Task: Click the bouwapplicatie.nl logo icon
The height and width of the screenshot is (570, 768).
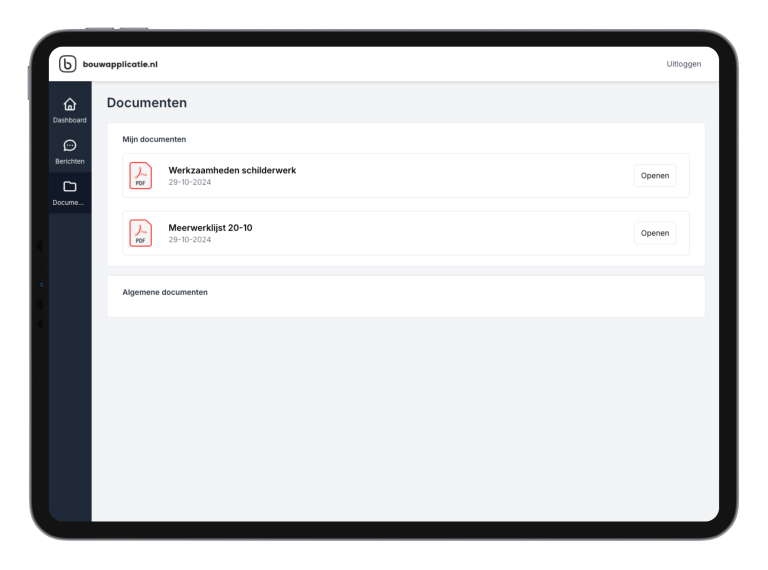Action: [x=68, y=64]
